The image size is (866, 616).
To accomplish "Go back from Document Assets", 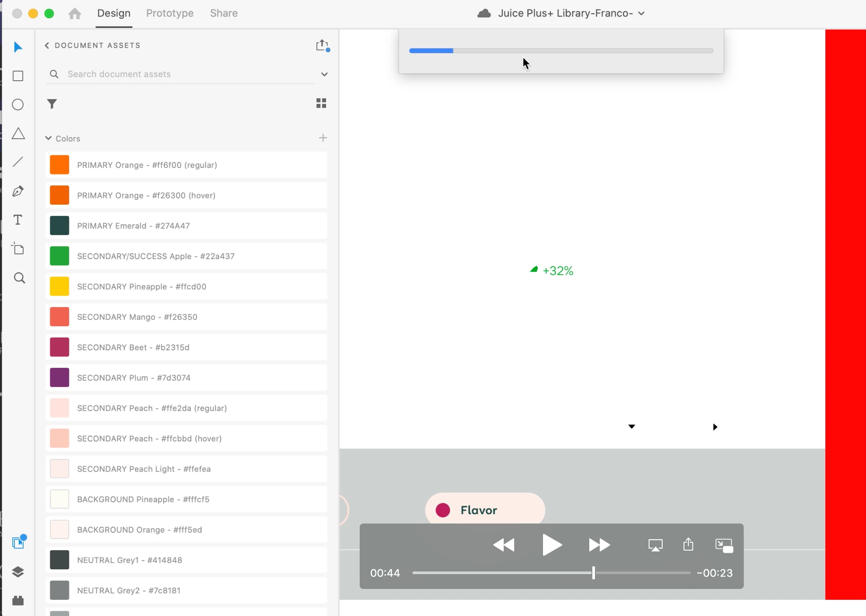I will pyautogui.click(x=47, y=45).
